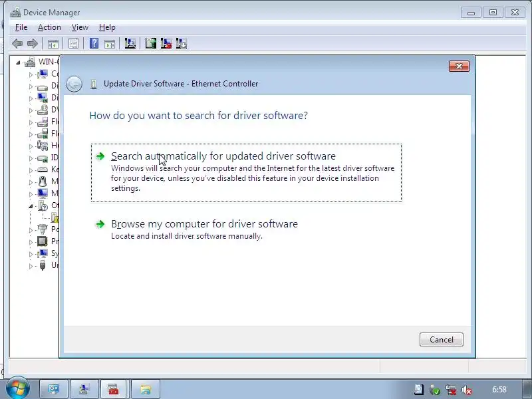
Task: Open the Action menu
Action: (x=49, y=27)
